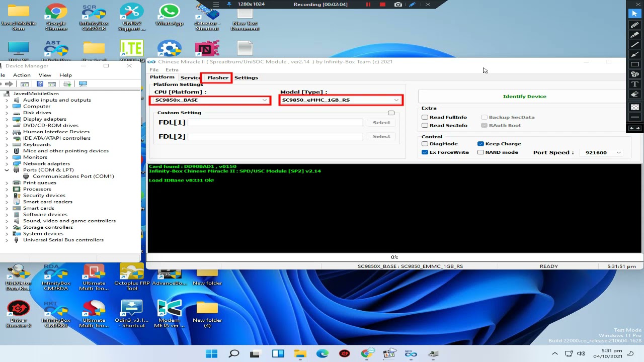Click Device Manager help toolbar icon

pos(40,84)
